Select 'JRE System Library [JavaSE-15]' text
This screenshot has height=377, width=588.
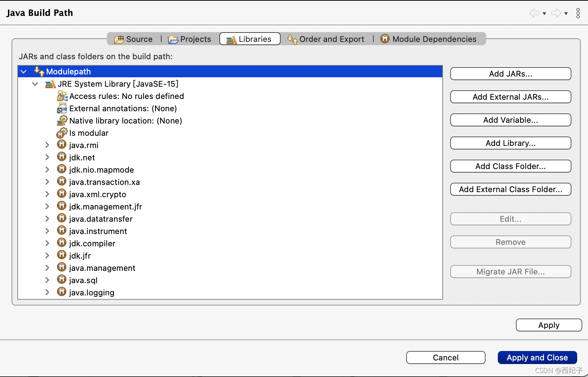[x=118, y=84]
